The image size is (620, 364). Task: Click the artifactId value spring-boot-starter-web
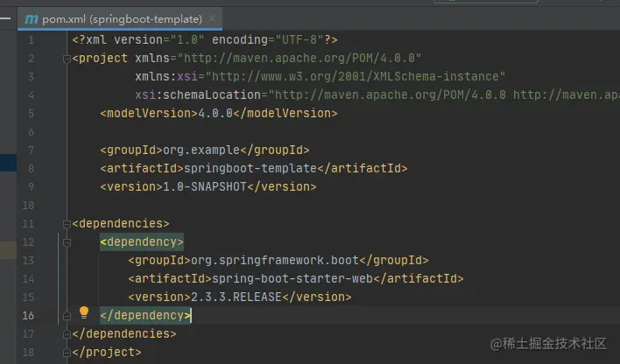pos(292,278)
